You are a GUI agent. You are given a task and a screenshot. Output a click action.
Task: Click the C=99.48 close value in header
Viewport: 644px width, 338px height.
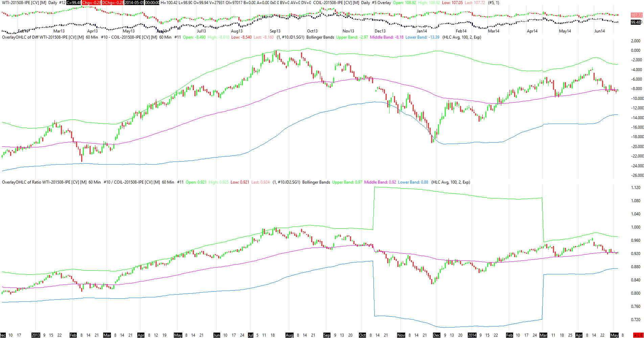pyautogui.click(x=74, y=3)
